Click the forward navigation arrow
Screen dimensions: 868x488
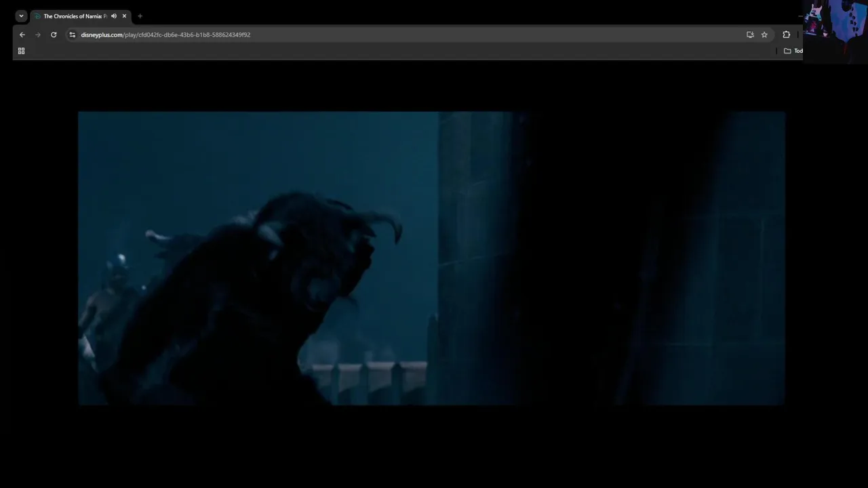[x=37, y=35]
